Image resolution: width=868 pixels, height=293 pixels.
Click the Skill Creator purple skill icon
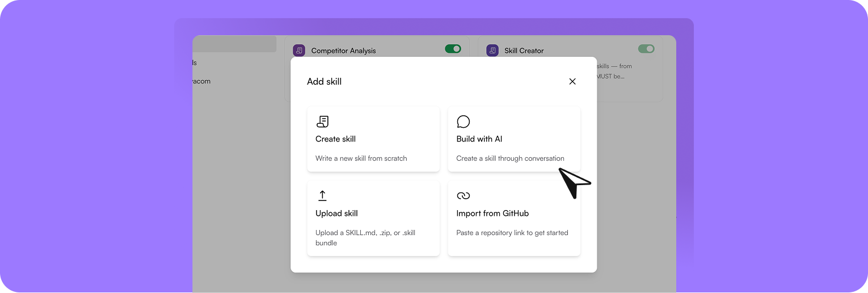coord(492,51)
